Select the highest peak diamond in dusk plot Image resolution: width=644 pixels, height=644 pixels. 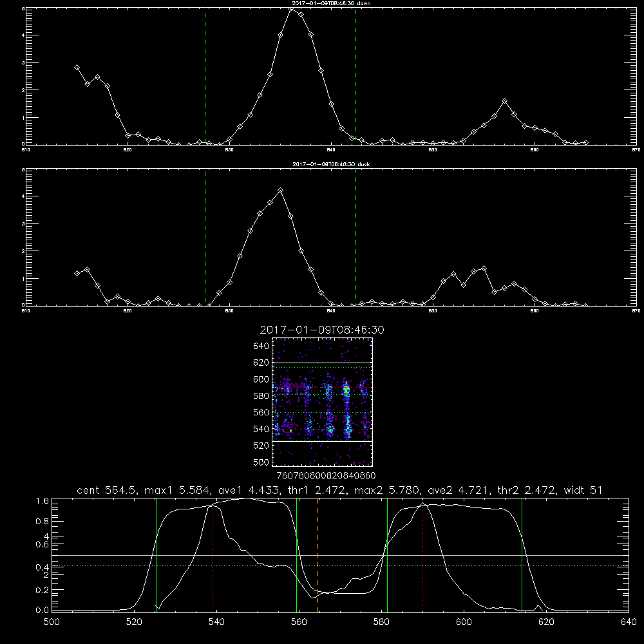coord(281,191)
